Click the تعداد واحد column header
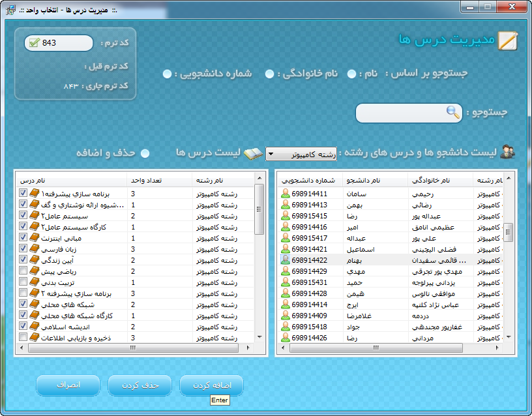Image resolution: width=532 pixels, height=416 pixels. pos(158,181)
